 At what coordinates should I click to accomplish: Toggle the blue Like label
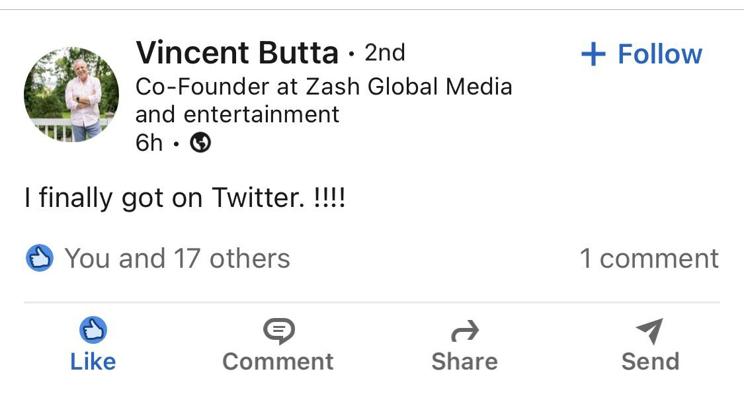(93, 361)
